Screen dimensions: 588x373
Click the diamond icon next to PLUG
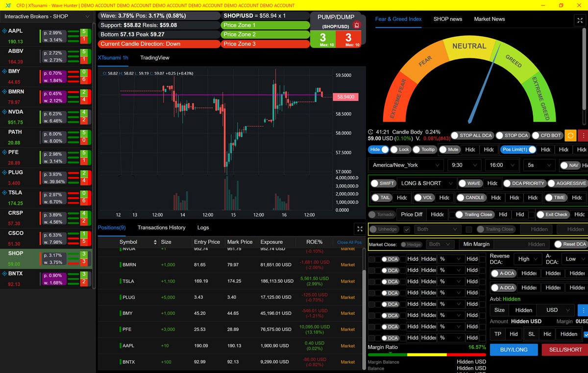(5, 172)
